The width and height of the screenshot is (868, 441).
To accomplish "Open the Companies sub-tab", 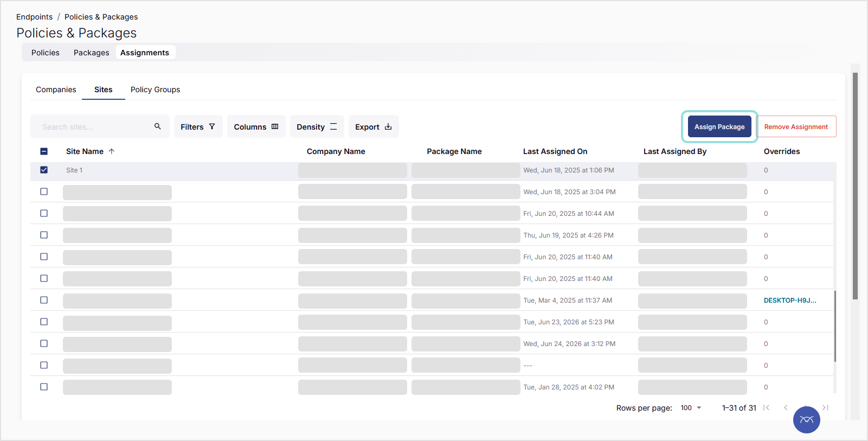I will pyautogui.click(x=56, y=90).
